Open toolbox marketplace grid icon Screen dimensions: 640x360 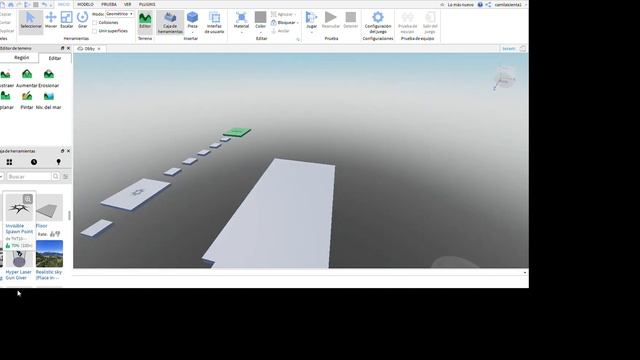click(9, 162)
